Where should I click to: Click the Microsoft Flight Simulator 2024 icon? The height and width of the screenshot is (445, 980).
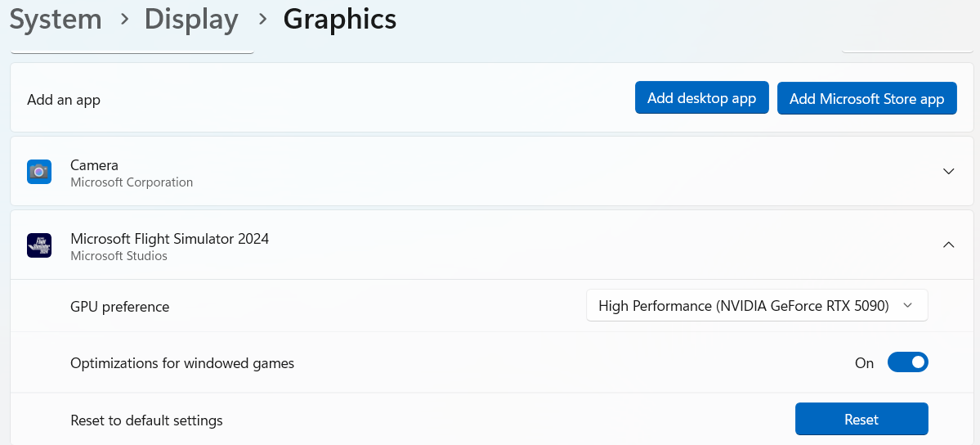pos(39,245)
